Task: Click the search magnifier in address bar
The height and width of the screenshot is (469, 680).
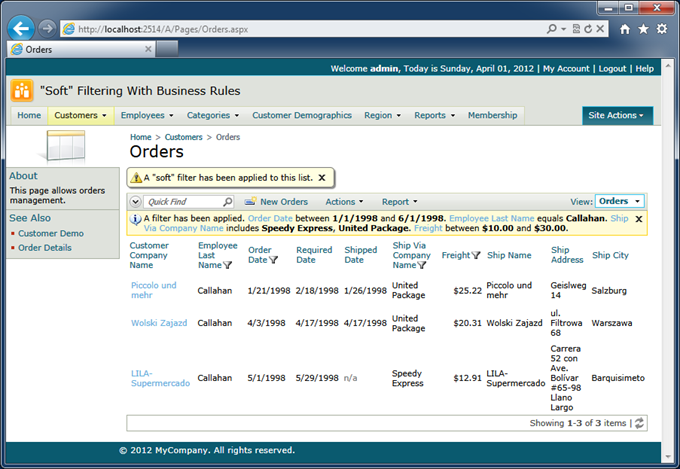Action: click(552, 29)
